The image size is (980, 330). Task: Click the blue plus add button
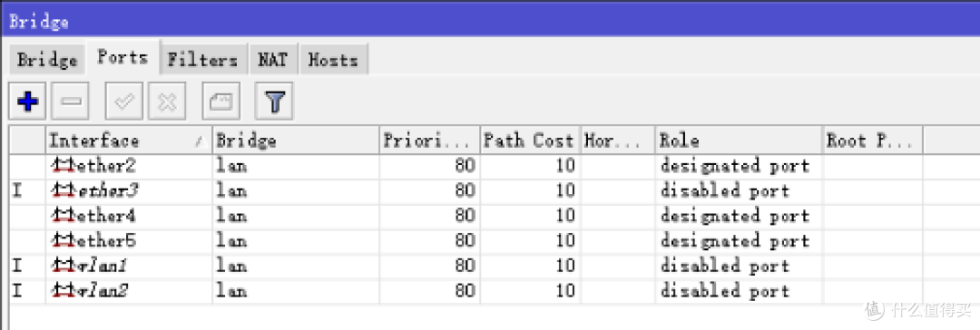(x=28, y=102)
